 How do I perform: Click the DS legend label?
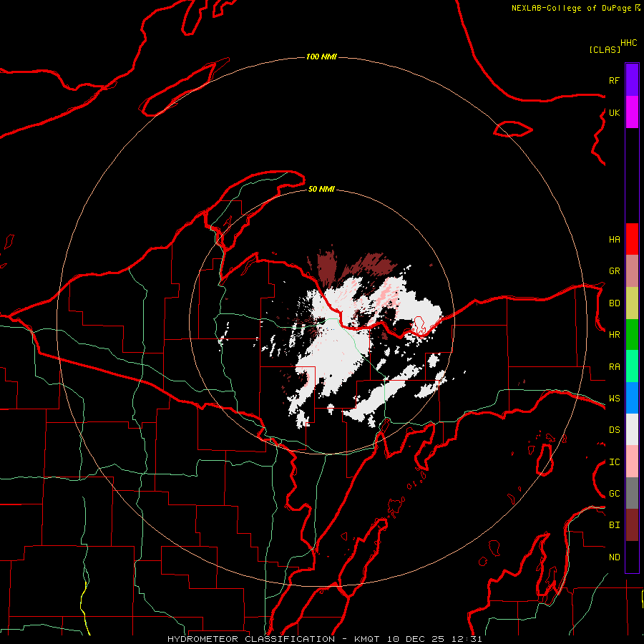[614, 430]
